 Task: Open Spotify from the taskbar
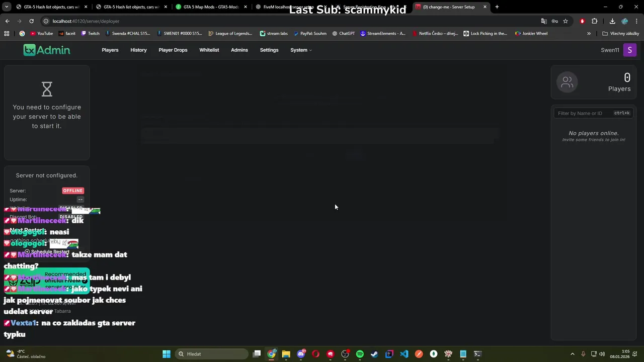pos(360,354)
